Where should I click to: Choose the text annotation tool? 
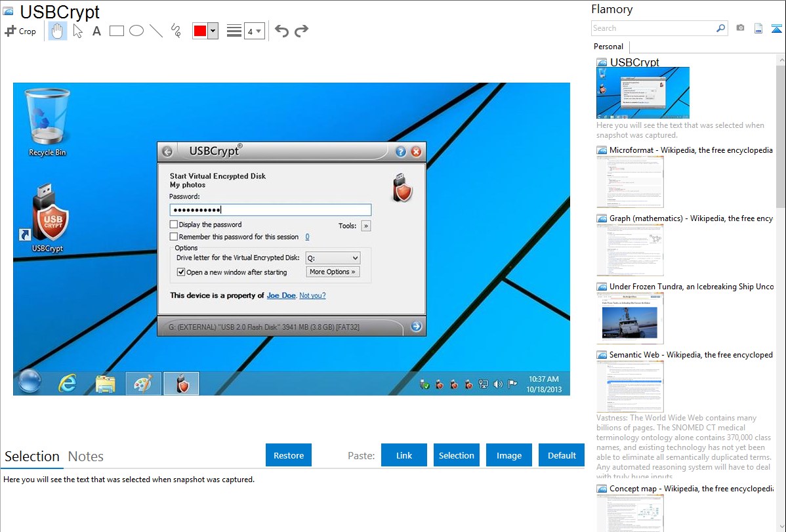point(96,31)
